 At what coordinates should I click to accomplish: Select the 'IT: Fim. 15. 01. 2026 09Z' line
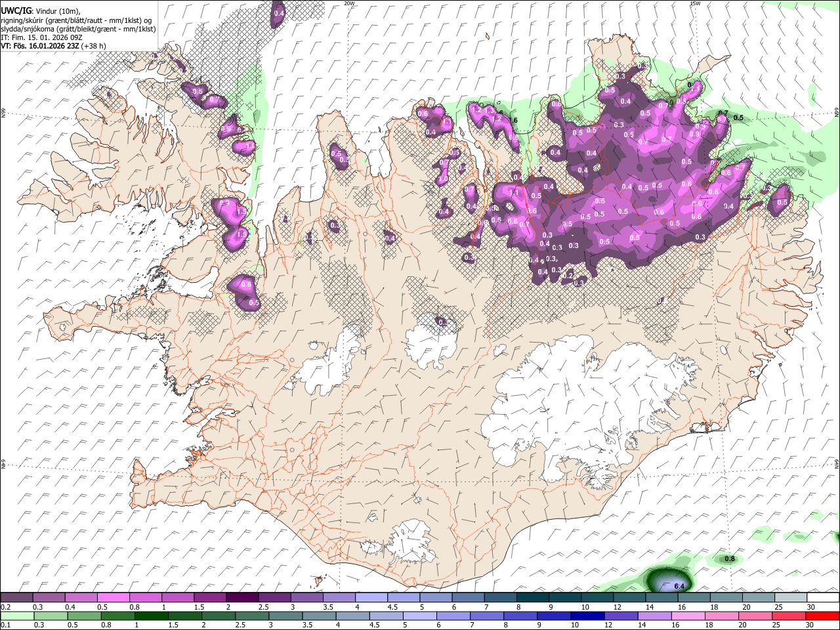(41, 37)
